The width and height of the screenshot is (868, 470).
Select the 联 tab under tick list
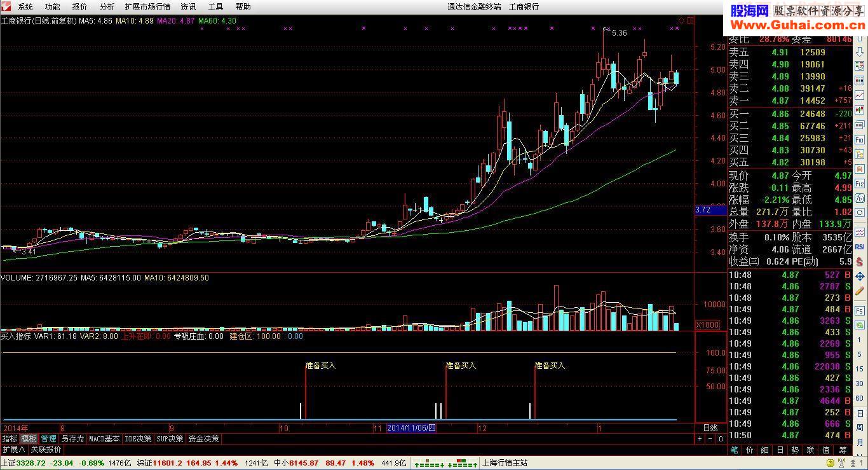tap(810, 450)
